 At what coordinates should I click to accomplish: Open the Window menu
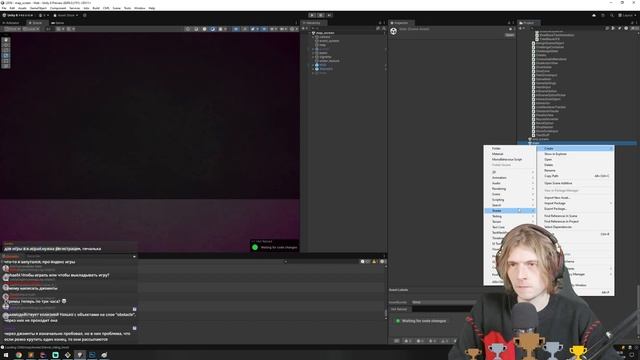point(140,8)
